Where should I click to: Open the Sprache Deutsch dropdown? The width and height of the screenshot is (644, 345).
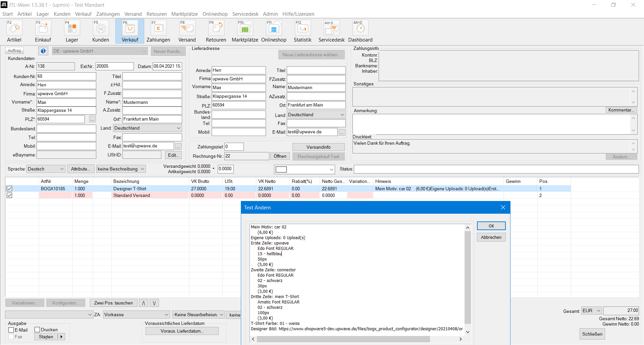pos(46,169)
